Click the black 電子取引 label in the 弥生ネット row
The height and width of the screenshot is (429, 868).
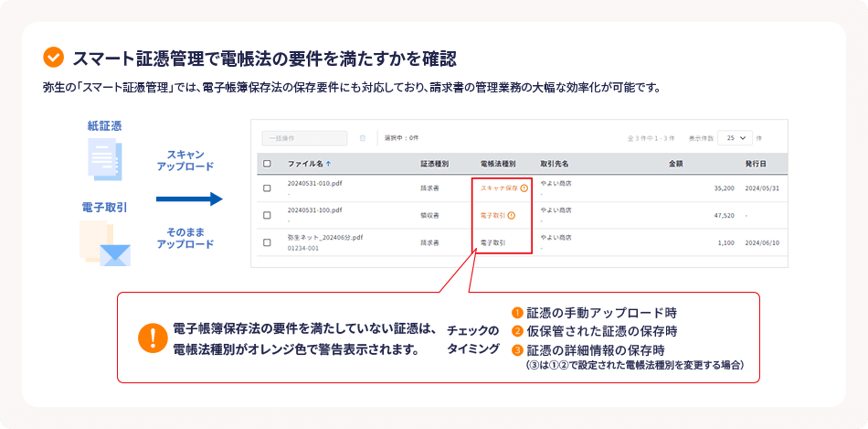[492, 242]
